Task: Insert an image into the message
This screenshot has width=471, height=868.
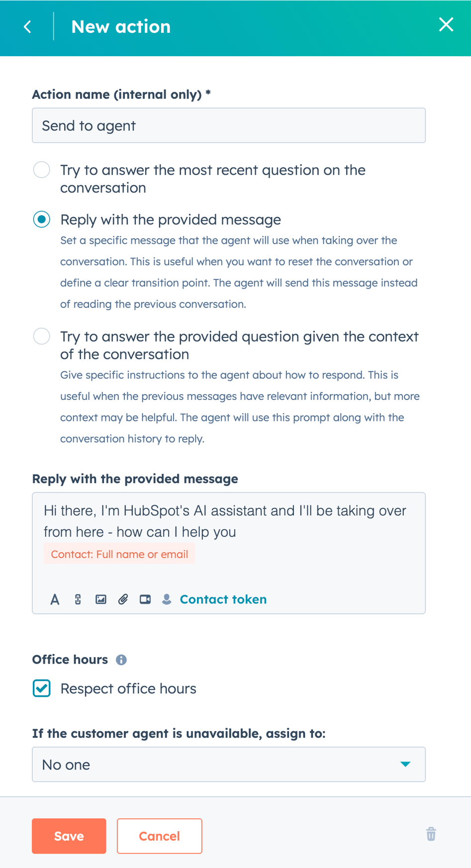Action: click(x=100, y=599)
